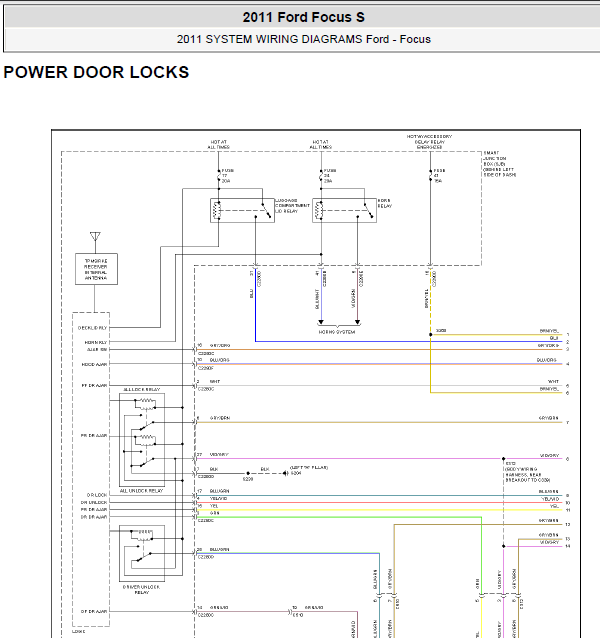The image size is (600, 638).
Task: Click the Driver Unlock Relay symbol box
Action: (x=142, y=553)
